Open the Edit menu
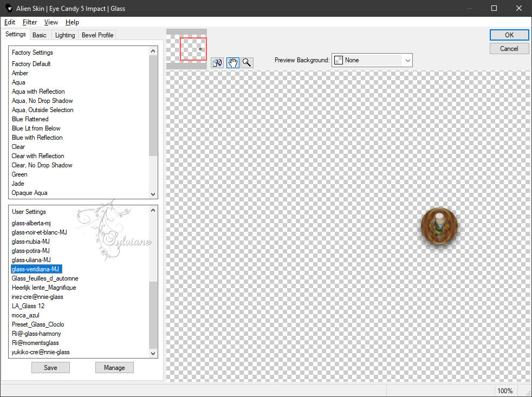Image resolution: width=532 pixels, height=397 pixels. 10,22
